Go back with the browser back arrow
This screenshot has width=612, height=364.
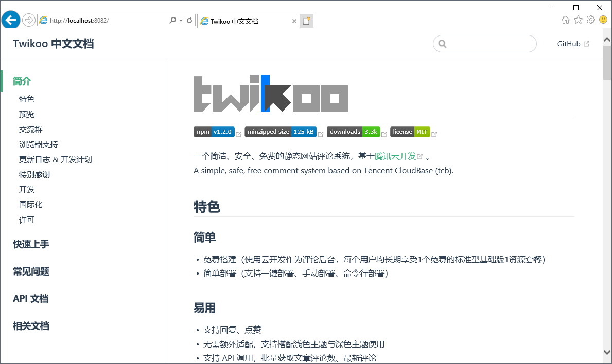tap(11, 20)
